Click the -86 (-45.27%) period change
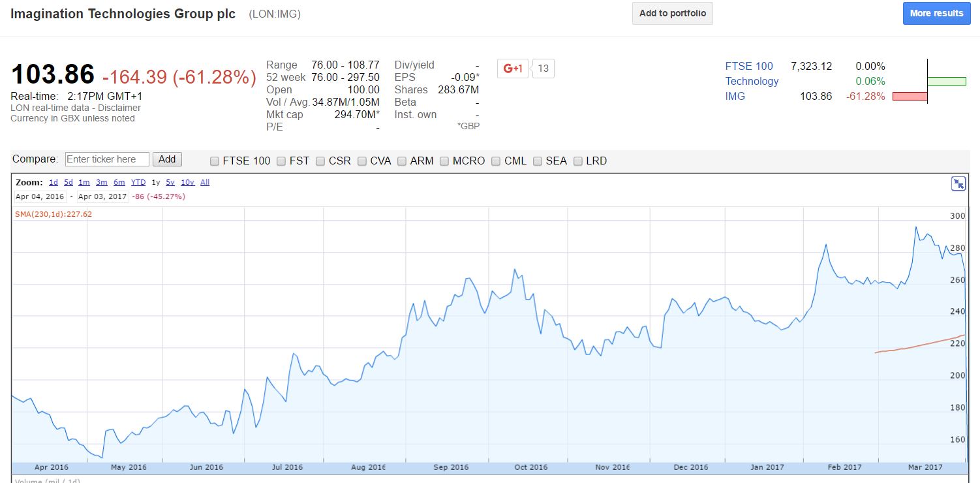The image size is (980, 483). coord(159,196)
